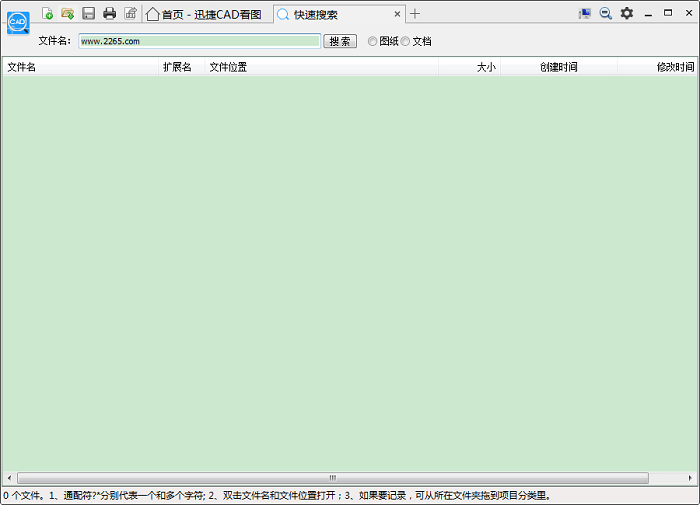This screenshot has height=505, width=700.
Task: Click the settings gear icon
Action: point(627,14)
